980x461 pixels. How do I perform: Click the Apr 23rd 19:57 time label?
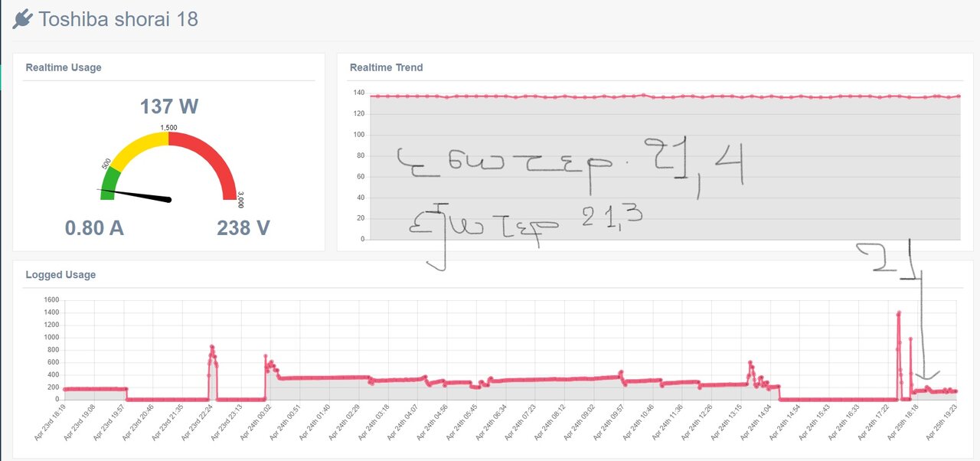109,422
